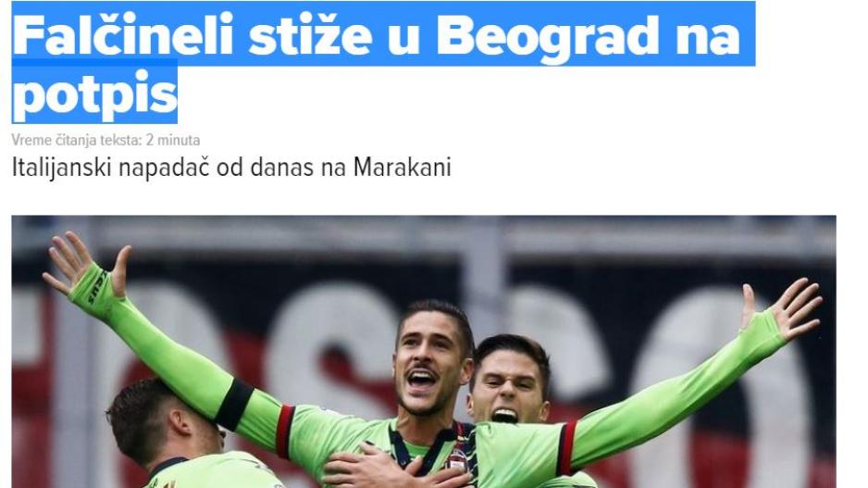Click the word "potpis" on second headline line
Viewport: 868px width, 488px height.
pyautogui.click(x=94, y=95)
